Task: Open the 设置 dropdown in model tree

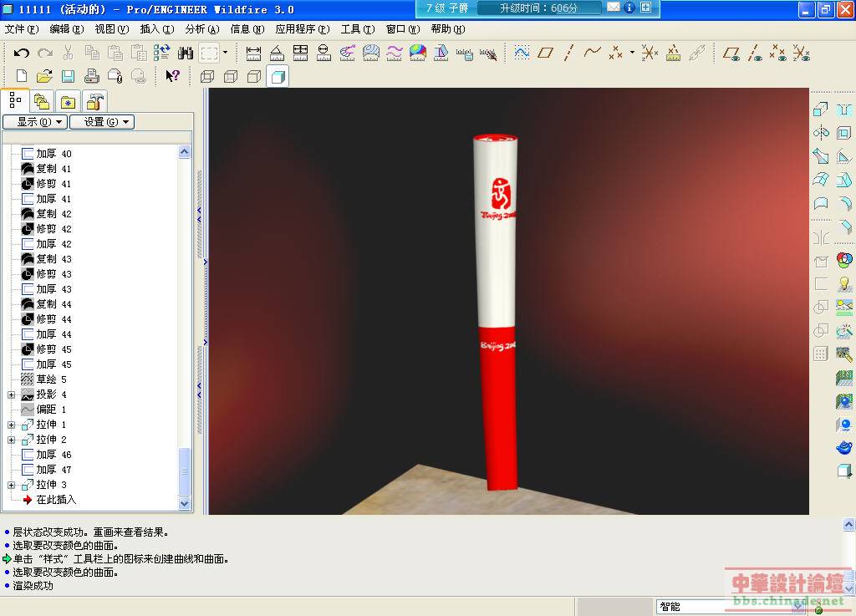Action: pyautogui.click(x=101, y=122)
